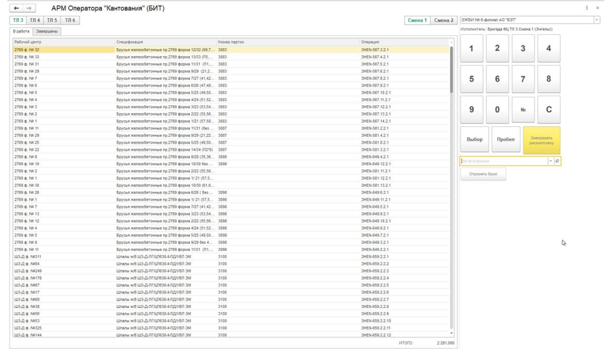Select row ШЗ-Д ф. №53
609x364 pixels.
231,321
